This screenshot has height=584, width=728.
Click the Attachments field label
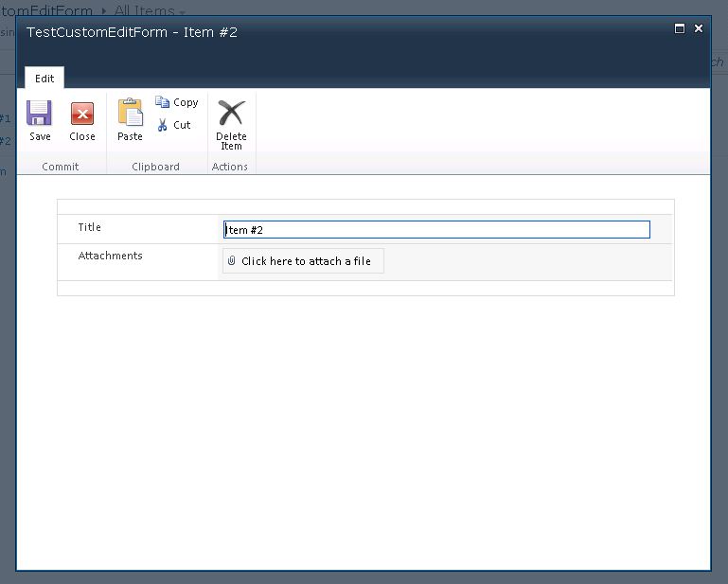coord(110,256)
